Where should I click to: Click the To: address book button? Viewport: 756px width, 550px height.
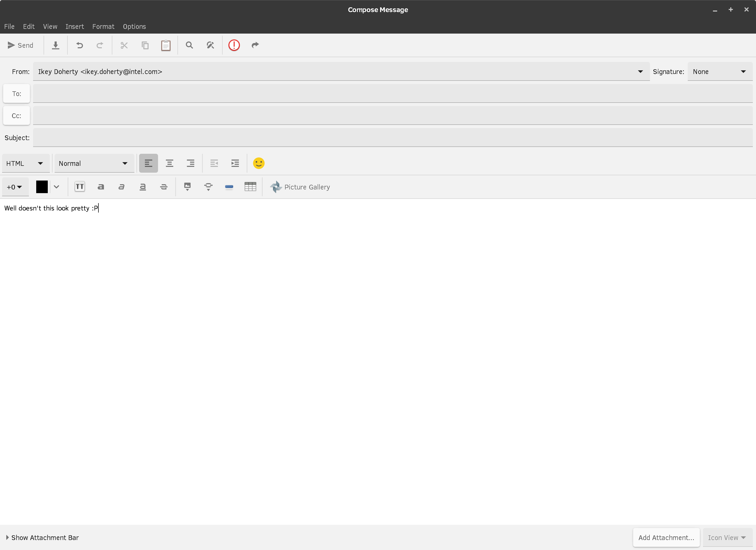pyautogui.click(x=16, y=94)
